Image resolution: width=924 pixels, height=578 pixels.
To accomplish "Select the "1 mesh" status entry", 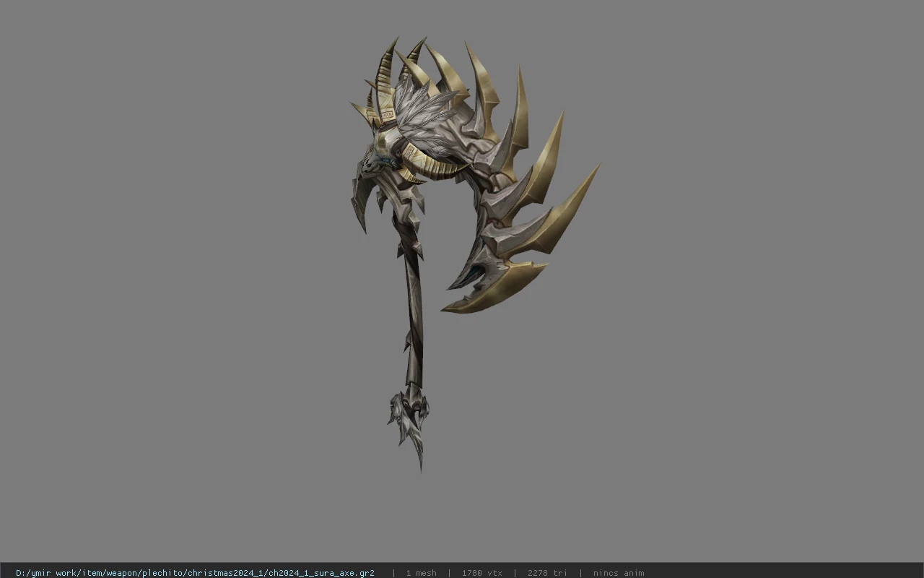I will tap(421, 573).
